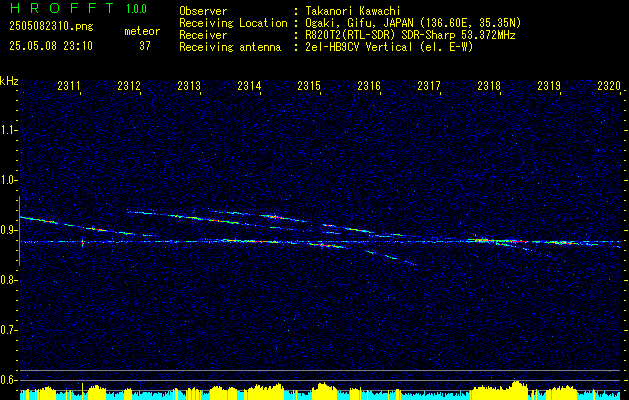Viewport: 629px width, 400px height.
Task: Click the 2316 time axis marker
Action: tap(369, 85)
